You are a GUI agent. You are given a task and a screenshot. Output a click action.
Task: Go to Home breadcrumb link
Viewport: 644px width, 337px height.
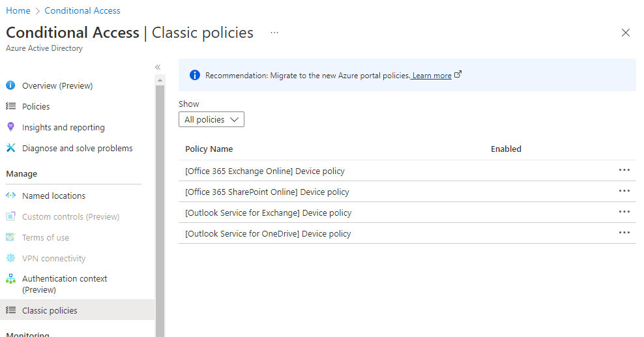(x=18, y=10)
